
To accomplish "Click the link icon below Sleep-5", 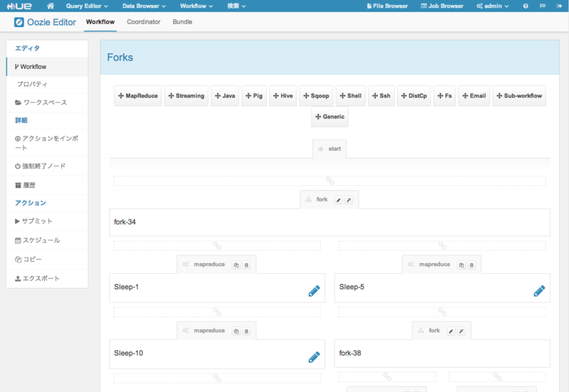I will (442, 312).
